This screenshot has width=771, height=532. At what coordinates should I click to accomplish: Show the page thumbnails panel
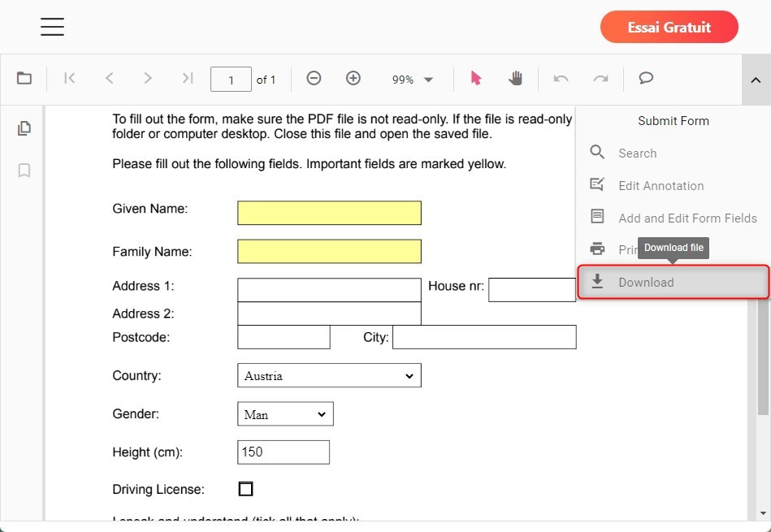[x=24, y=128]
